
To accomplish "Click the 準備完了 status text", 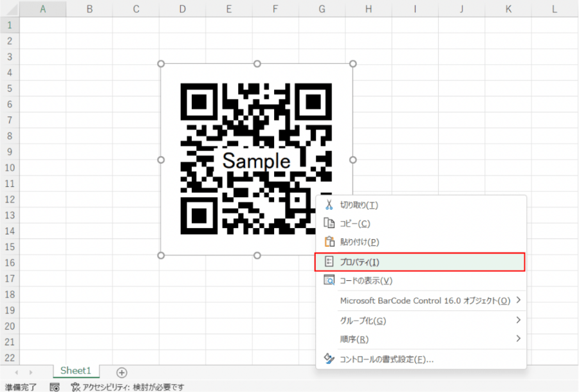I will [21, 388].
